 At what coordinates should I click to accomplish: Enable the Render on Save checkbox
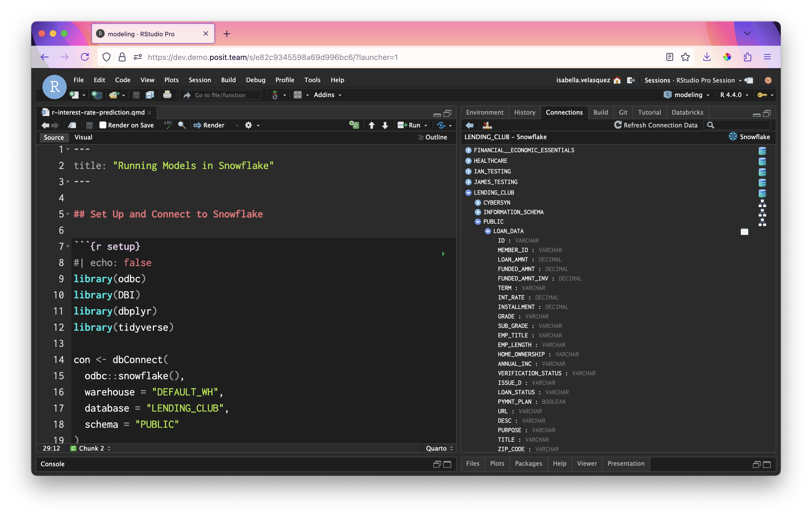tap(103, 125)
